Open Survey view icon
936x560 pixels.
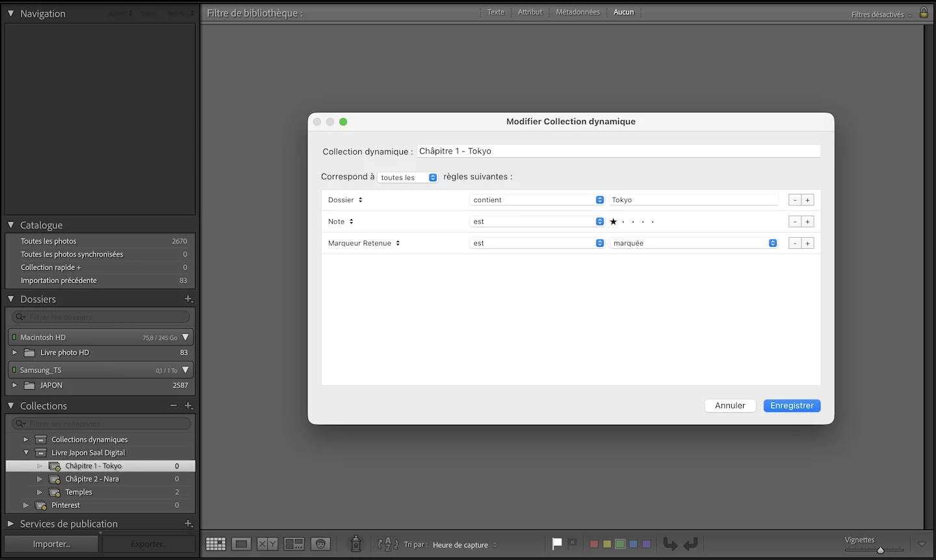tap(294, 544)
